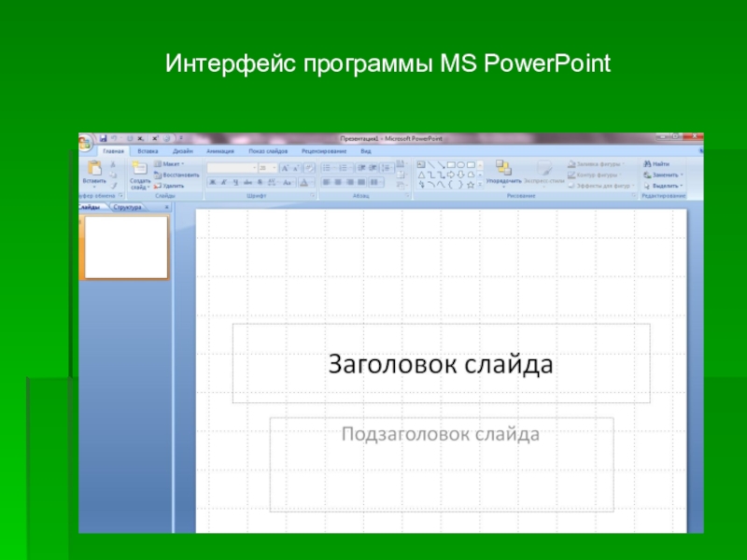This screenshot has height=560, width=747.
Task: Open the Вставка tab
Action: (x=148, y=151)
